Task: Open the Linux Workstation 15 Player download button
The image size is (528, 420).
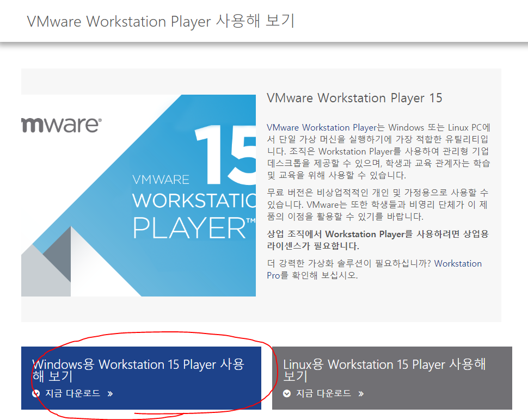Action: (392, 378)
